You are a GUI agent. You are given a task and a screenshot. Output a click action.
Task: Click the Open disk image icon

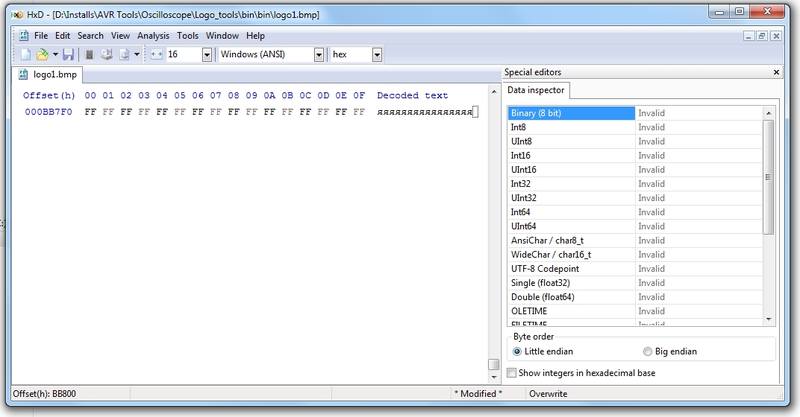pos(123,54)
